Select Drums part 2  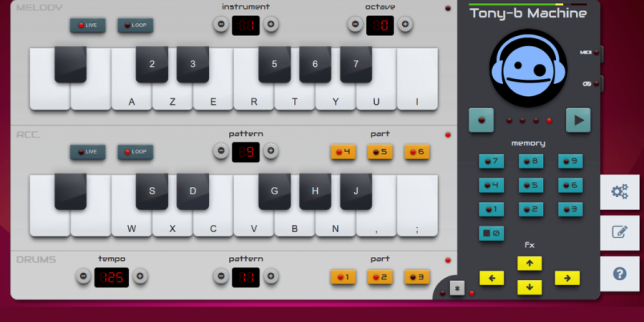click(x=380, y=277)
